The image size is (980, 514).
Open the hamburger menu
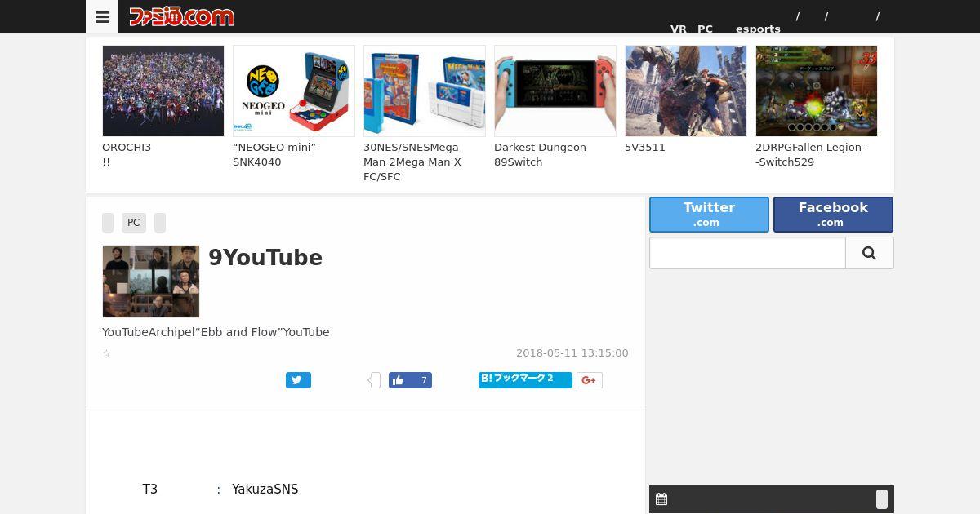pyautogui.click(x=102, y=16)
